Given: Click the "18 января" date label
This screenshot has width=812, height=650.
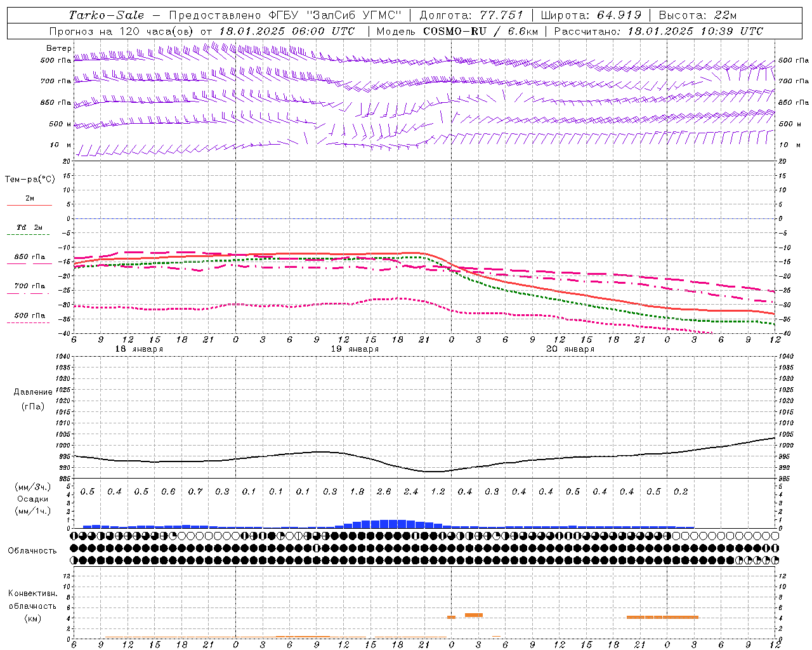Looking at the screenshot, I should pos(139,349).
